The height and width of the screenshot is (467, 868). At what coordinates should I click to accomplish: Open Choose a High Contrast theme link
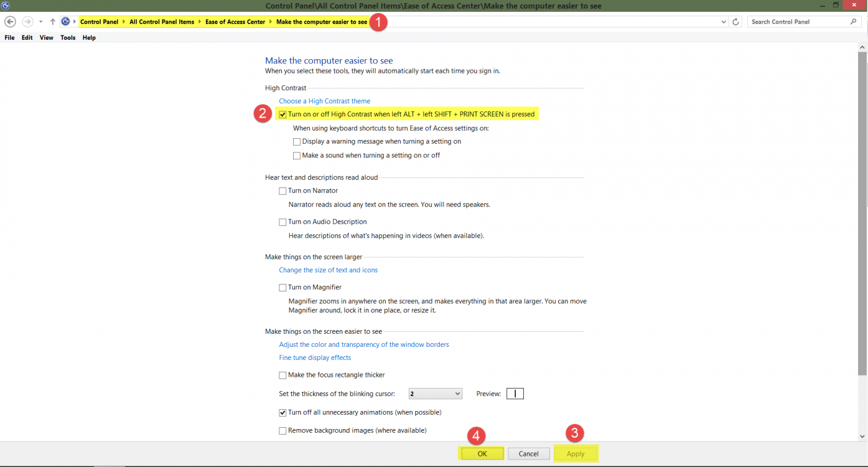coord(324,101)
